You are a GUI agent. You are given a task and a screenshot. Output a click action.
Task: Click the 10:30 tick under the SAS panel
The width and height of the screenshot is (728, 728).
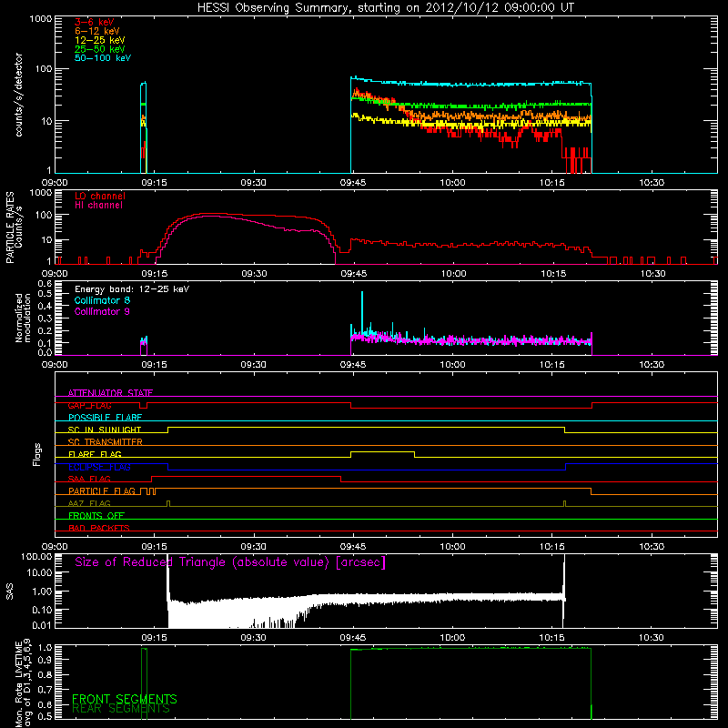tap(652, 638)
